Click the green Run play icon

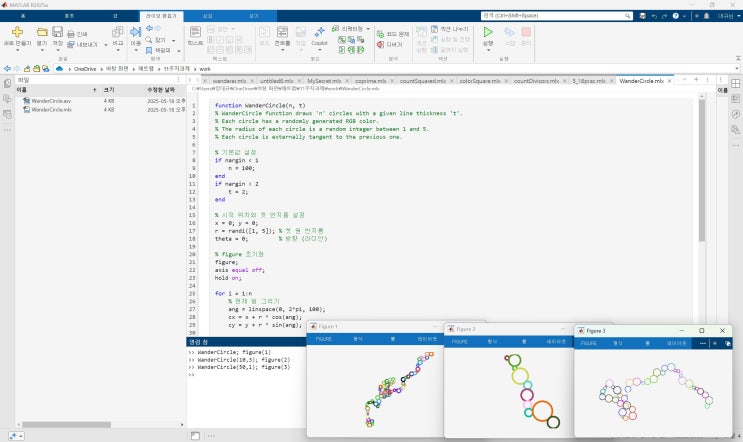tap(488, 32)
